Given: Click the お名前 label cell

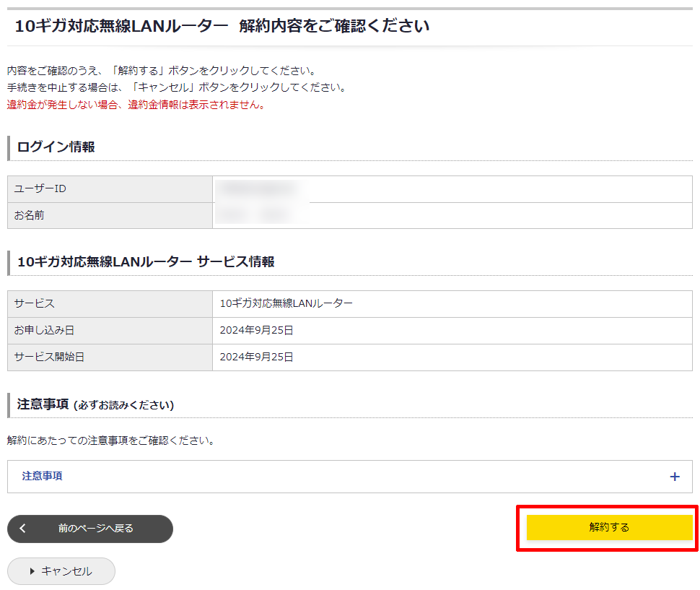Looking at the screenshot, I should [x=110, y=216].
